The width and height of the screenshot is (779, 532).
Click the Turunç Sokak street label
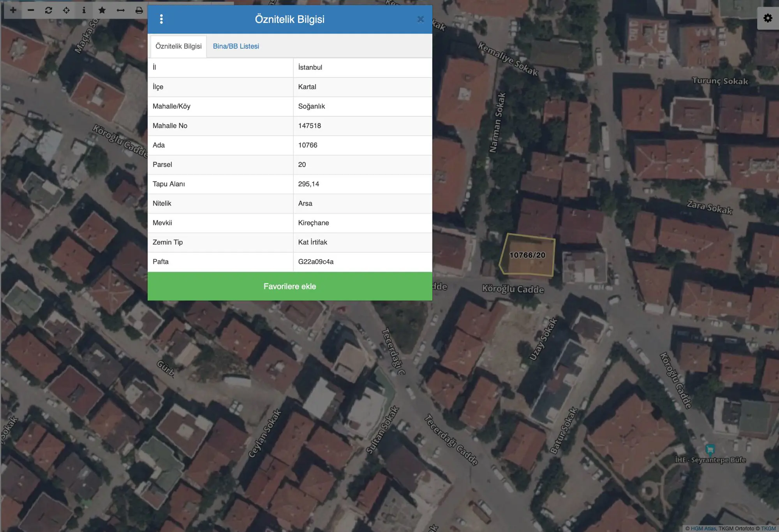(720, 81)
